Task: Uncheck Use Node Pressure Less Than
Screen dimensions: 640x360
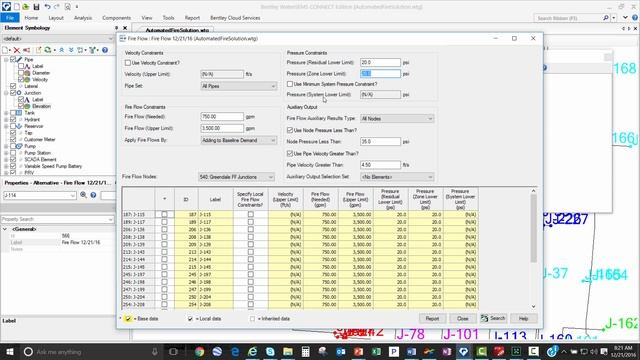Action: [x=290, y=130]
